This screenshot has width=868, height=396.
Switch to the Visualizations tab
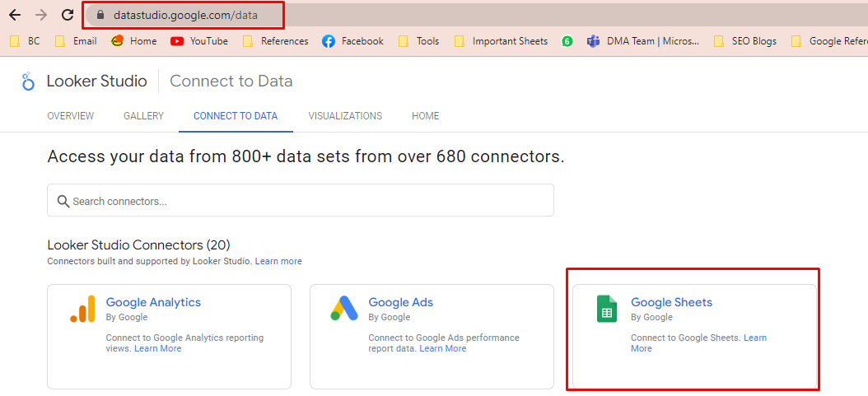click(345, 116)
